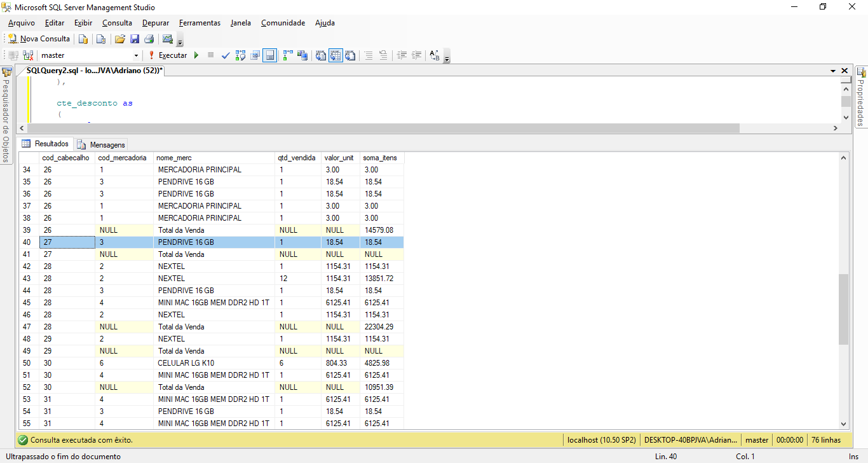Toggle the IntelliSense enabled button
The image size is (868, 463).
click(x=270, y=55)
